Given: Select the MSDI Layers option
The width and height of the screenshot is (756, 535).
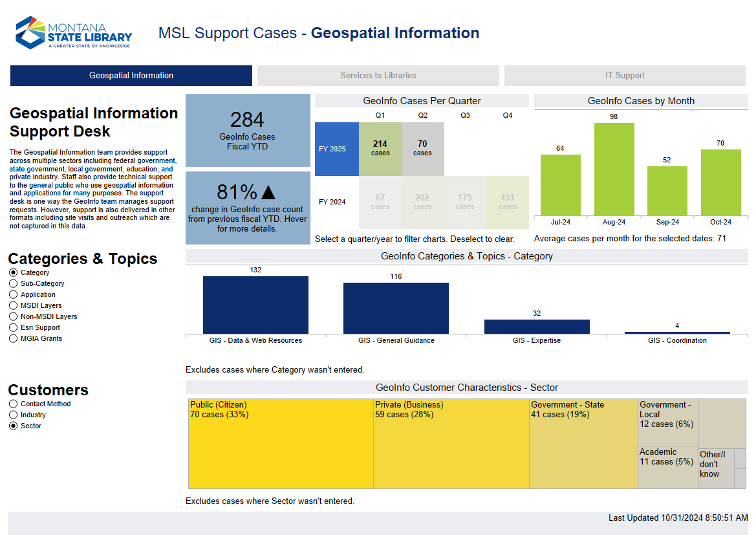Looking at the screenshot, I should click(x=13, y=305).
